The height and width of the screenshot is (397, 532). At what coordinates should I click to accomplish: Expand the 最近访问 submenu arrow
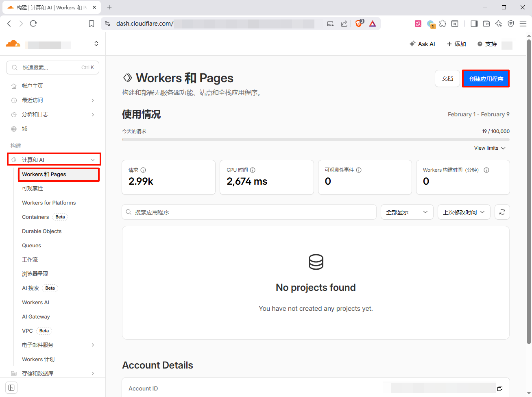(93, 100)
